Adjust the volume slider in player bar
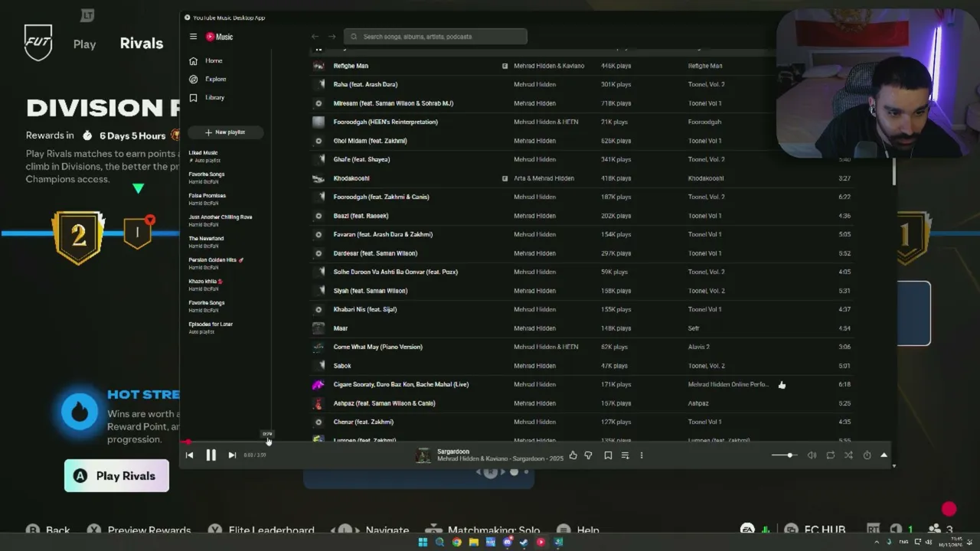The height and width of the screenshot is (551, 980). 784,455
